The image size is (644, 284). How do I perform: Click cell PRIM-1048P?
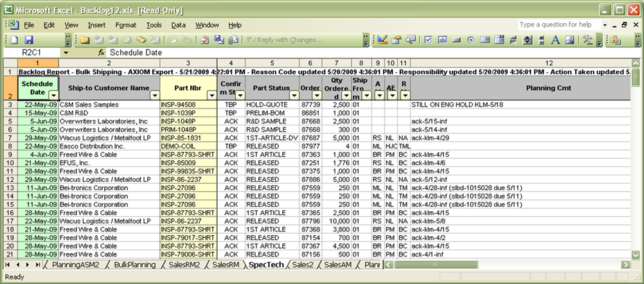[188, 130]
